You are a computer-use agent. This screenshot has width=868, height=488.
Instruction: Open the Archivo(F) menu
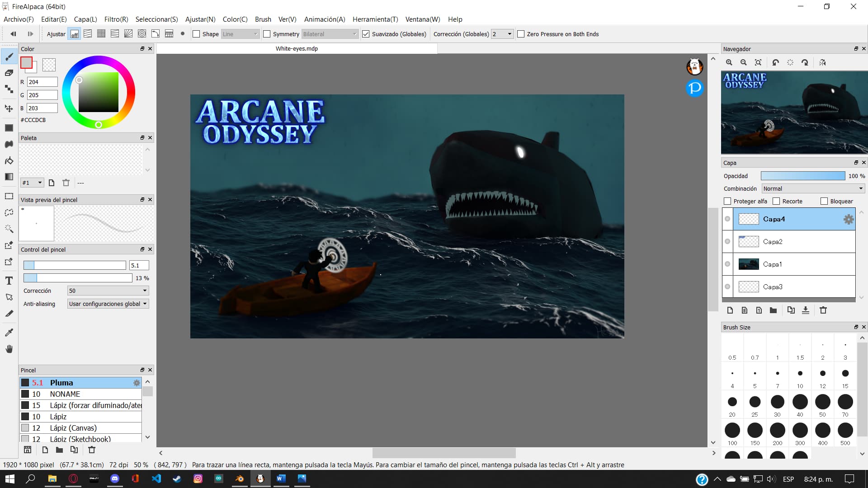(19, 19)
